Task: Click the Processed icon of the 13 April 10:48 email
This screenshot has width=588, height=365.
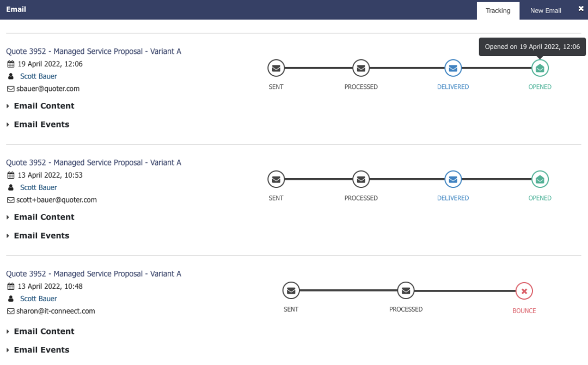Action: (406, 291)
